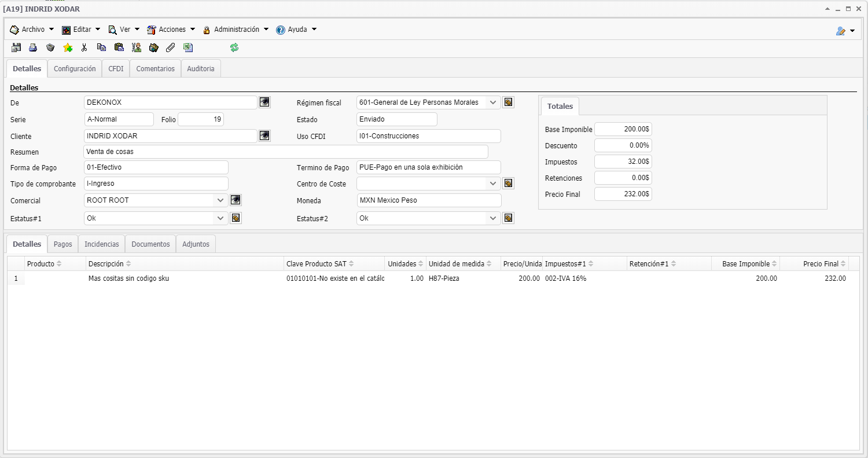Click the eye icon beside DEKONOX field

(x=264, y=102)
